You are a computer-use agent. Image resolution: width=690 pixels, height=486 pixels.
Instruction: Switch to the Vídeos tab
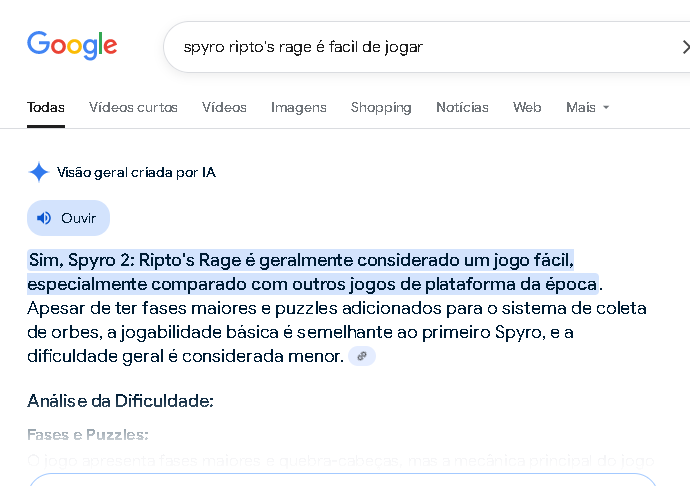coord(224,107)
